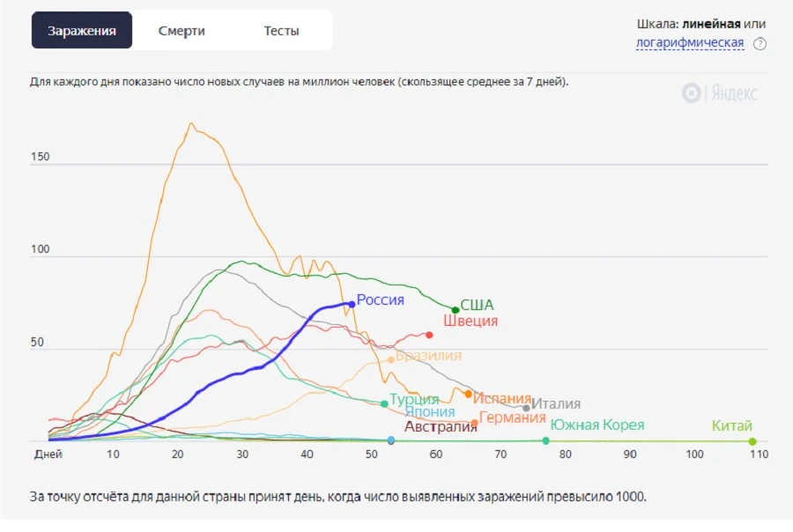Switch to the Смерти tab
The width and height of the screenshot is (793, 532).
[182, 31]
